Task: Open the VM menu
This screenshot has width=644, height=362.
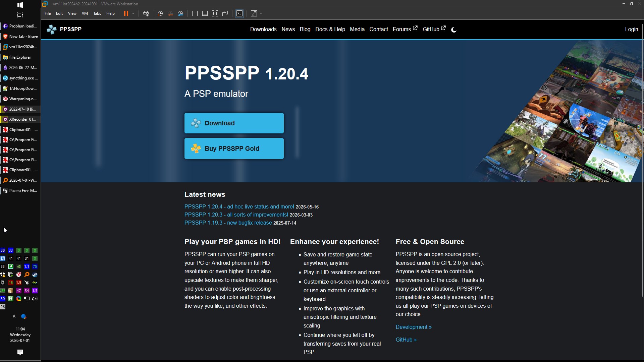Action: click(85, 13)
